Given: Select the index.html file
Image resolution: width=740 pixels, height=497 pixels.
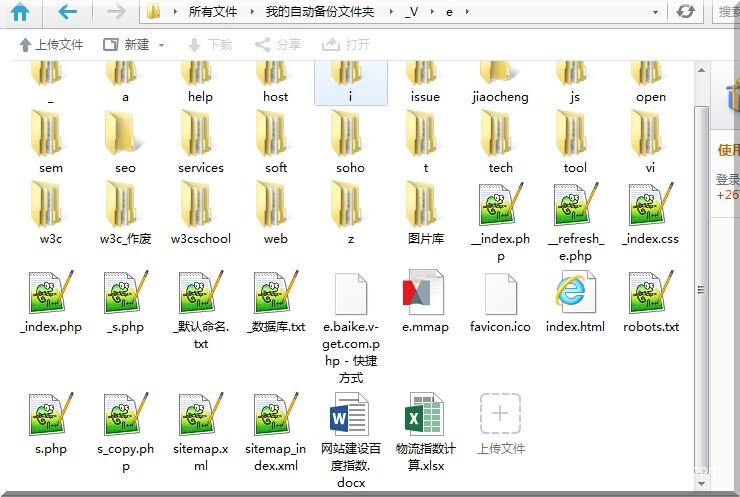Looking at the screenshot, I should coord(575,302).
